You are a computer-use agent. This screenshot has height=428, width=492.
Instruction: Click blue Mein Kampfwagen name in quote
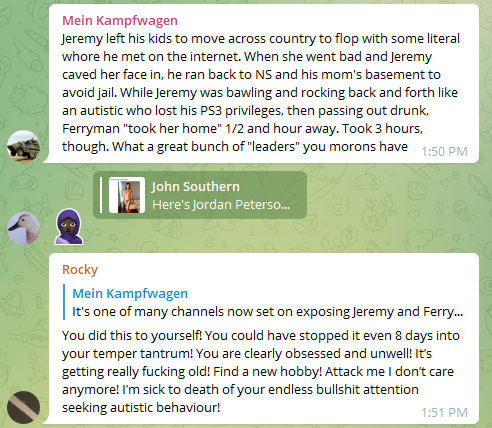click(x=130, y=294)
